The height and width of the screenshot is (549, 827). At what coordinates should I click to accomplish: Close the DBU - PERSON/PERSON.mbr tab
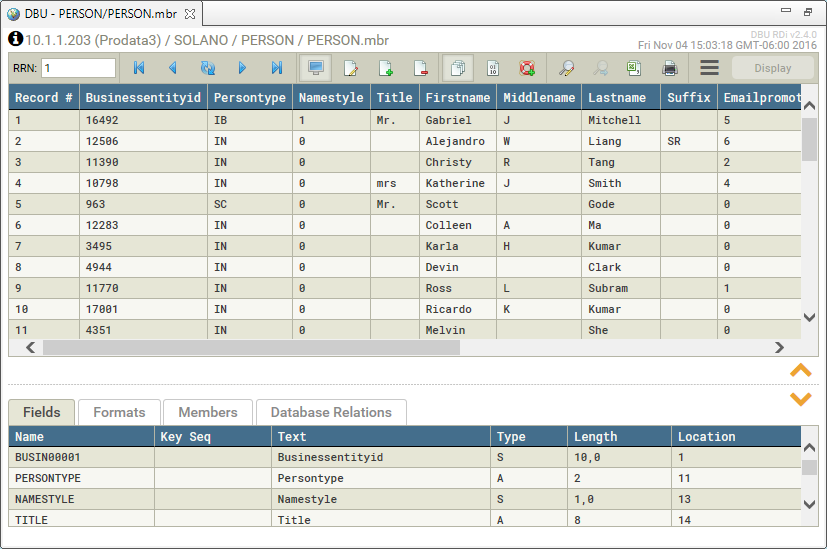(190, 14)
